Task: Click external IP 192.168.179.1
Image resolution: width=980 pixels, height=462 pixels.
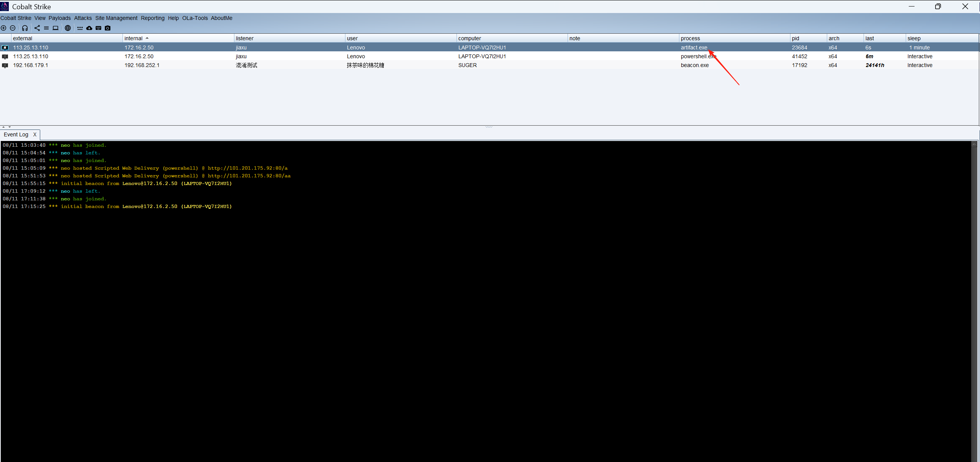Action: (31, 65)
